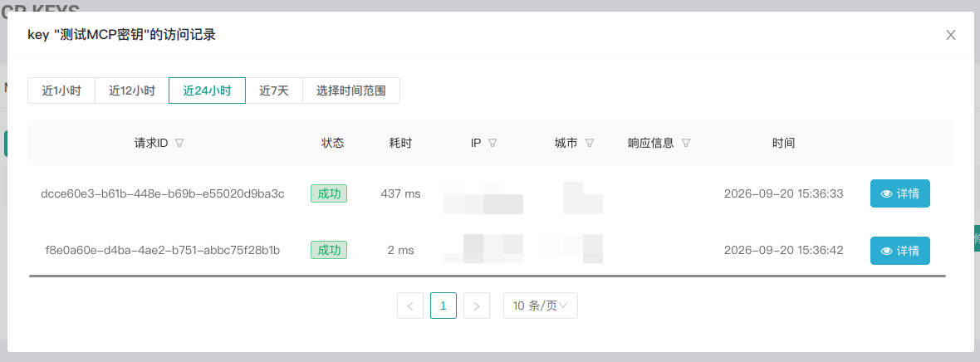980x362 pixels.
Task: Click request ID dcce60e3-b61b-448e-b69b-e55020d9ba3c
Action: click(163, 193)
